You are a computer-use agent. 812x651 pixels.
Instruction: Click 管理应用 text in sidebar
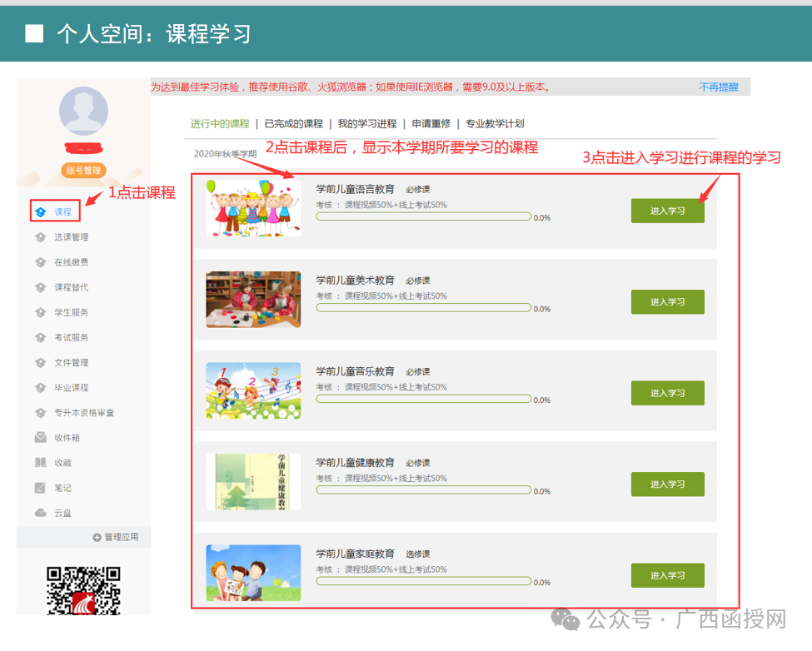122,537
